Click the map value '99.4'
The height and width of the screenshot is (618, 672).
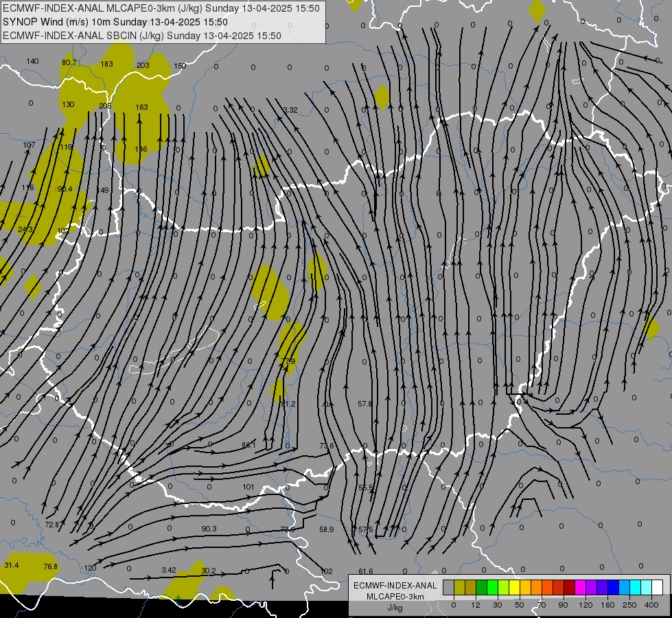click(65, 189)
